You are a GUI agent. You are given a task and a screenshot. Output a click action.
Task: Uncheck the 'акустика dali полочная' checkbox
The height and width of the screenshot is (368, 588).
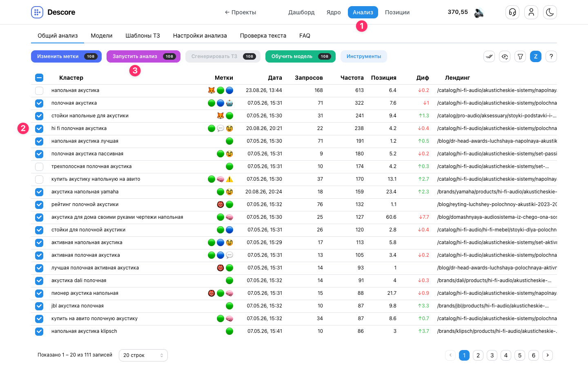point(39,280)
